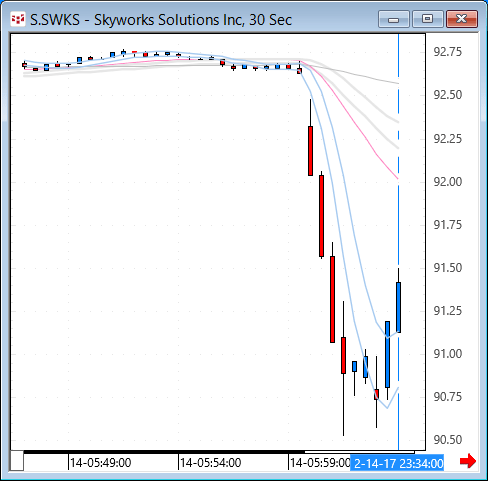Viewport: 488px width, 481px height.
Task: Minimize the S.SWKS chart window
Action: click(x=394, y=19)
